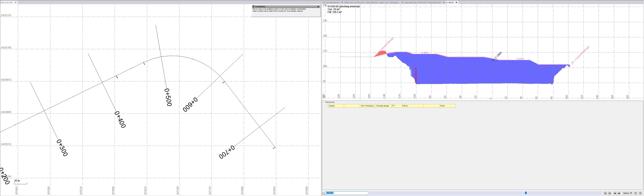This screenshot has width=644, height=196.
Task: Click the move down arrow icon
Action: (x=640, y=193)
